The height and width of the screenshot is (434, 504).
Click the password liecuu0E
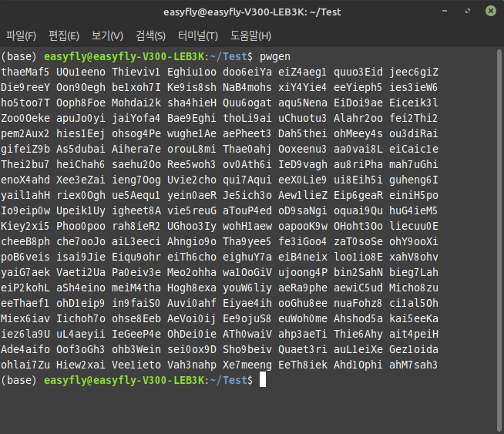(414, 227)
